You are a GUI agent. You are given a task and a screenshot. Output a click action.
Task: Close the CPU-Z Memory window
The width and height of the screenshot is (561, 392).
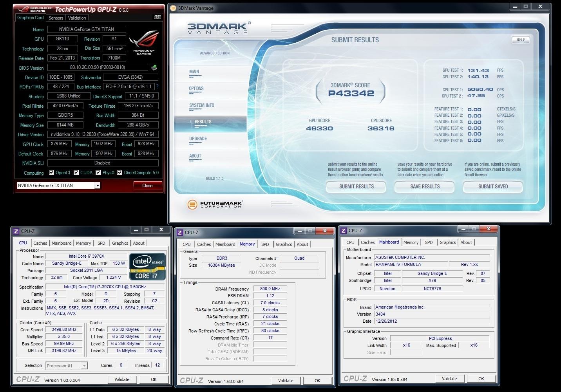click(x=325, y=231)
